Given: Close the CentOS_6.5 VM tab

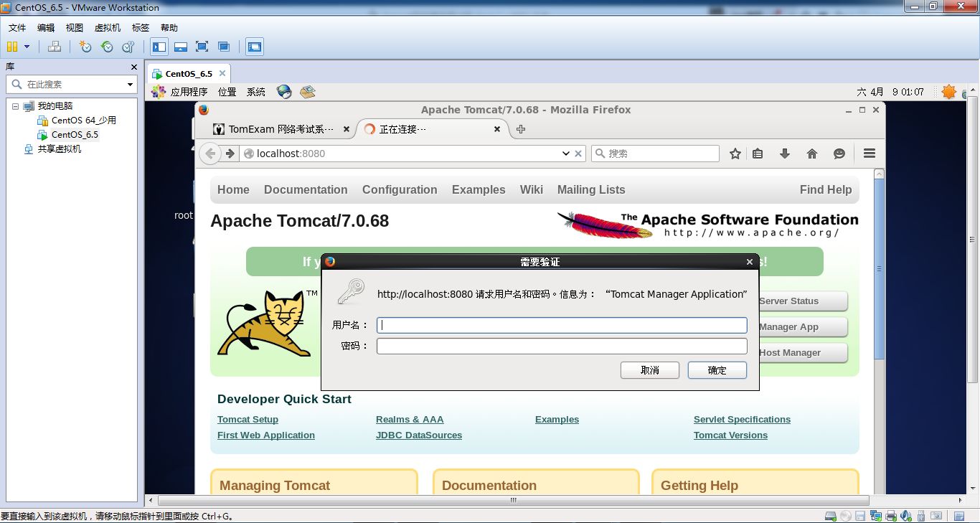Looking at the screenshot, I should coord(222,73).
